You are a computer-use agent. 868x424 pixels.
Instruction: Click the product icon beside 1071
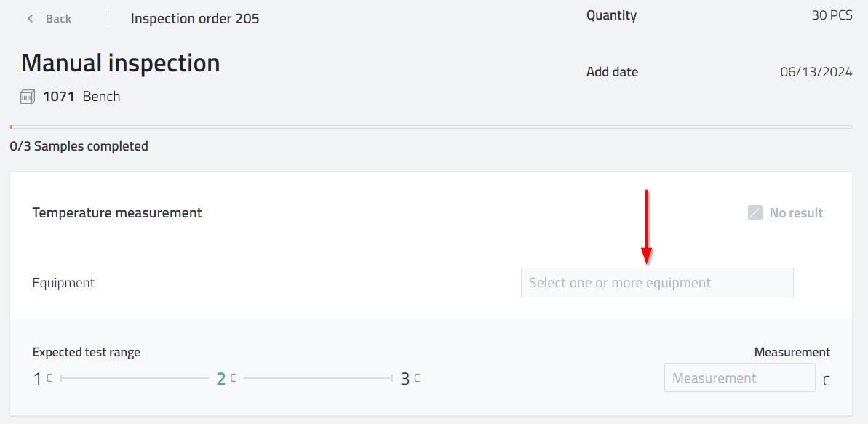[28, 97]
